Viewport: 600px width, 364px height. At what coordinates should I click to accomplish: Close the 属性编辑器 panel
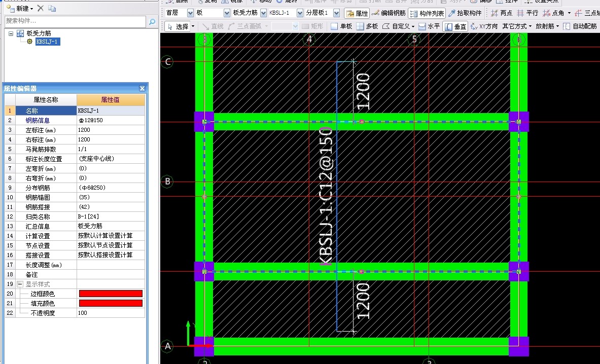143,88
